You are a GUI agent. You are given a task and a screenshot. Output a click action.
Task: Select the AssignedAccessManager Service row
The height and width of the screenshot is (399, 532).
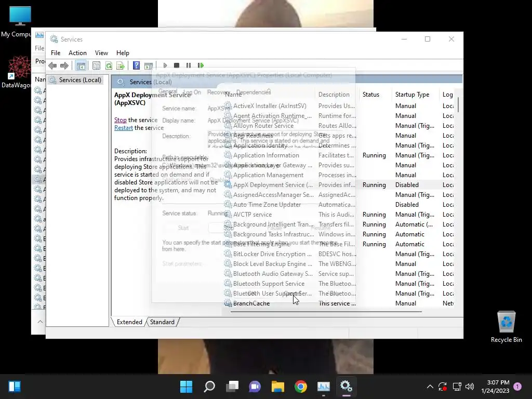(339, 195)
